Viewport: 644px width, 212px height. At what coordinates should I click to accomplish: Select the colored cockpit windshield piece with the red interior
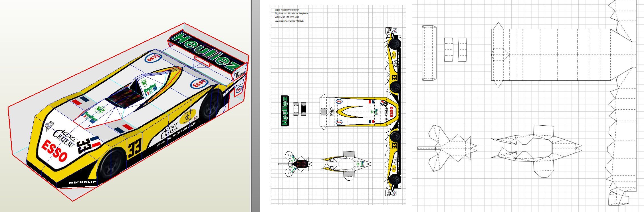(295, 164)
